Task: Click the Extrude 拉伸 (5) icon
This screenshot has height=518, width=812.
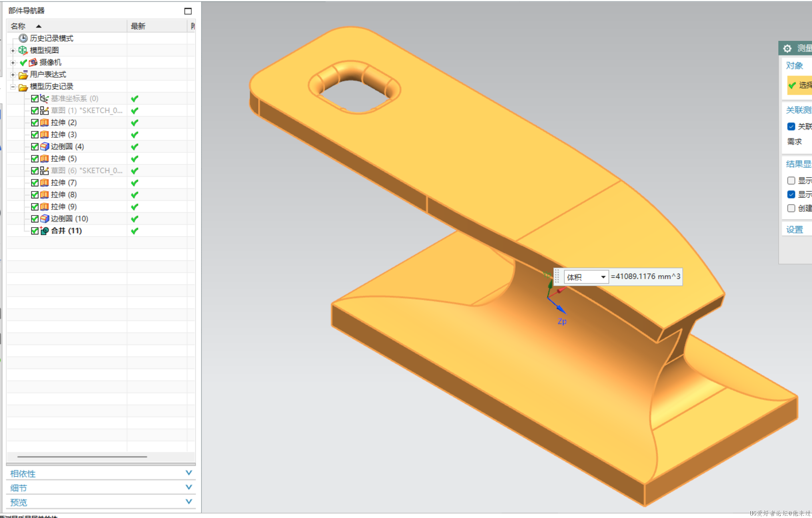Action: [44, 158]
